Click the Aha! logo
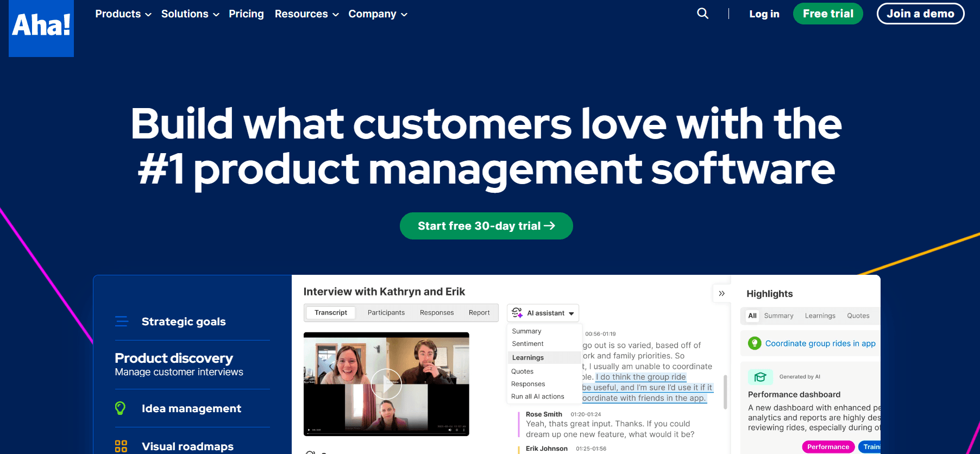Image resolution: width=980 pixels, height=454 pixels. pyautogui.click(x=41, y=28)
